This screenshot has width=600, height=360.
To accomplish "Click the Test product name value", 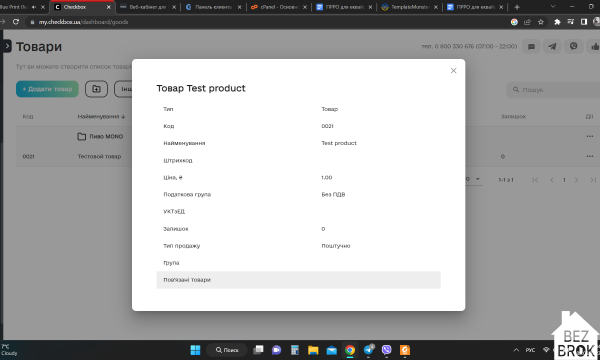I will click(339, 143).
